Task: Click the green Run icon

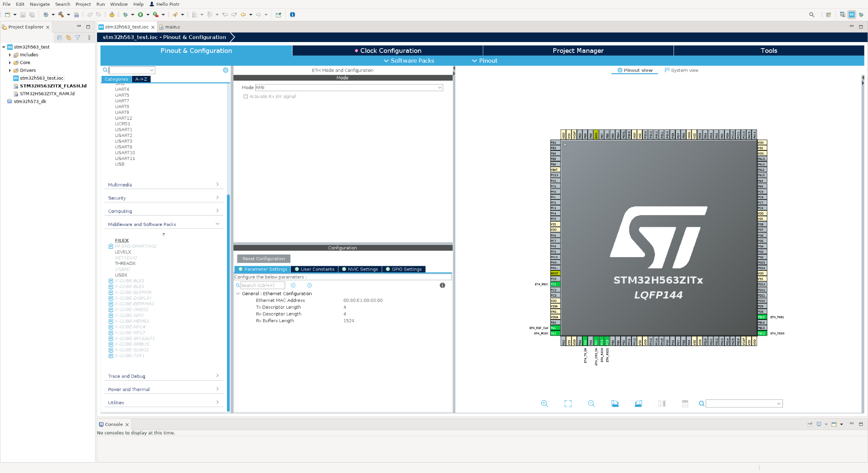Action: (141, 15)
